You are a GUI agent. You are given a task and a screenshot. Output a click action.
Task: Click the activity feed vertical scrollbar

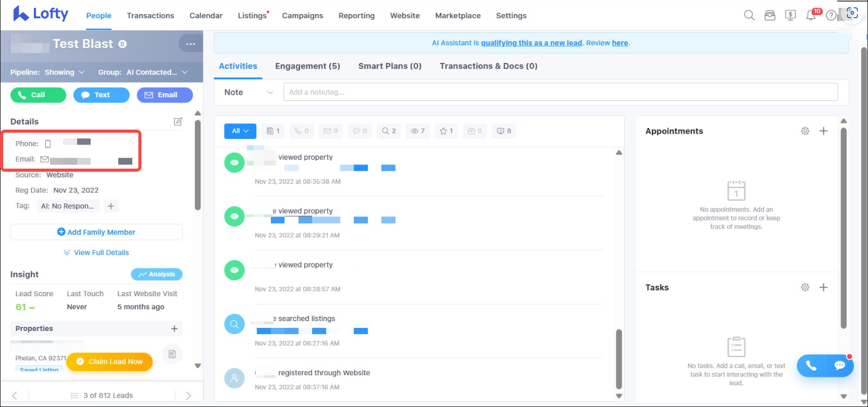click(619, 359)
